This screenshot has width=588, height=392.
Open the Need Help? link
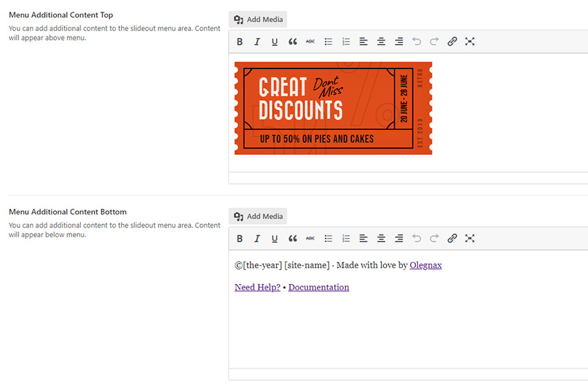(x=257, y=288)
